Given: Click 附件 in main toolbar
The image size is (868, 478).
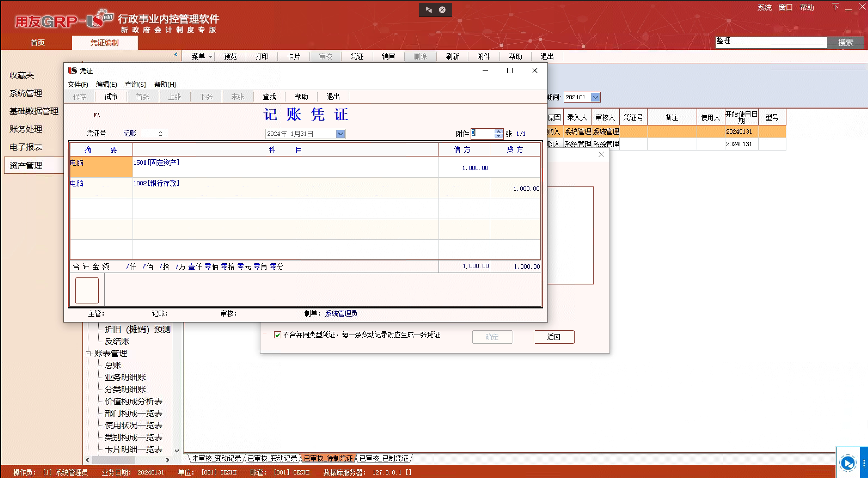Looking at the screenshot, I should coord(484,56).
